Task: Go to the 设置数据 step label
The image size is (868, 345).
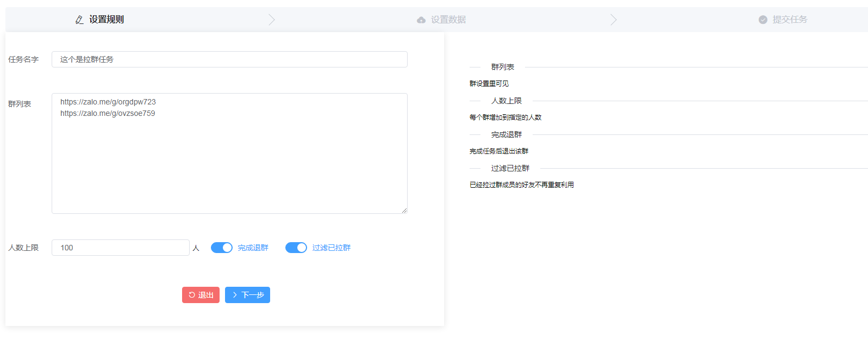Action: point(448,20)
